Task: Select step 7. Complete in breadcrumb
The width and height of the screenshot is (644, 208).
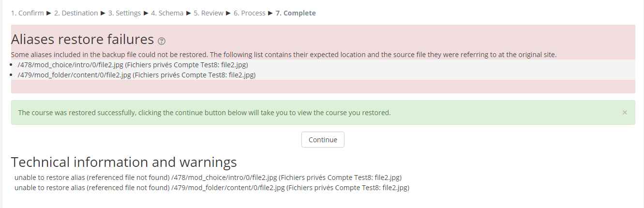Action: tap(296, 13)
